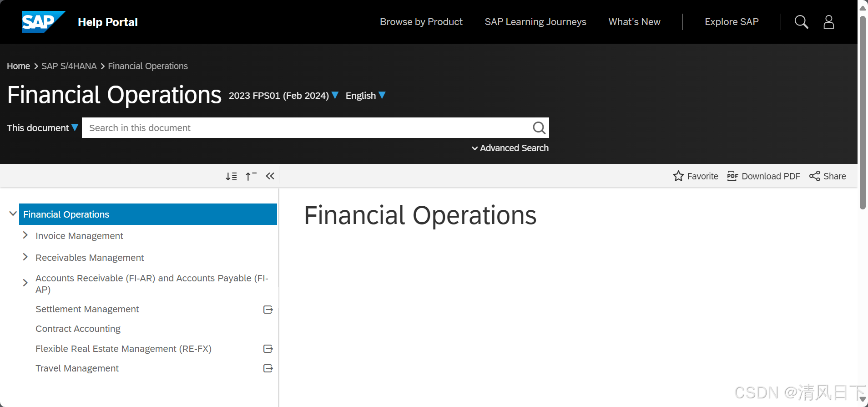Image resolution: width=868 pixels, height=407 pixels.
Task: Expand the Invoice Management node
Action: click(x=25, y=235)
